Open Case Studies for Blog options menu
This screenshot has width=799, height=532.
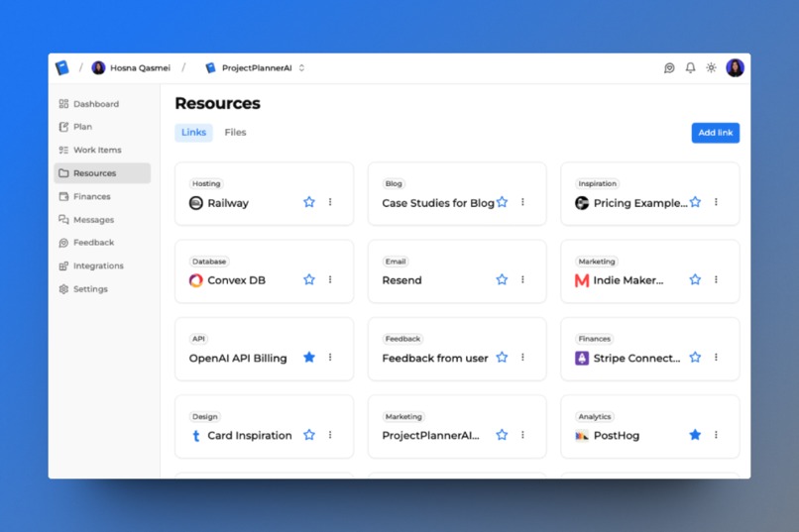522,202
